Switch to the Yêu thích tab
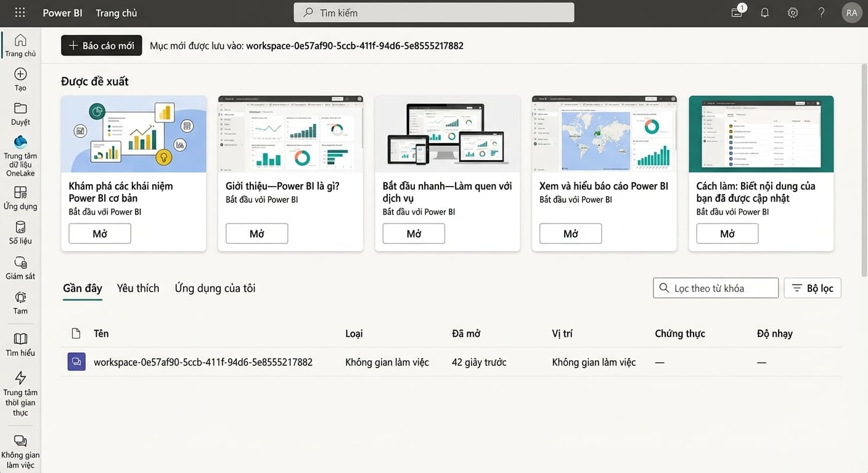The width and height of the screenshot is (868, 473). click(x=138, y=288)
